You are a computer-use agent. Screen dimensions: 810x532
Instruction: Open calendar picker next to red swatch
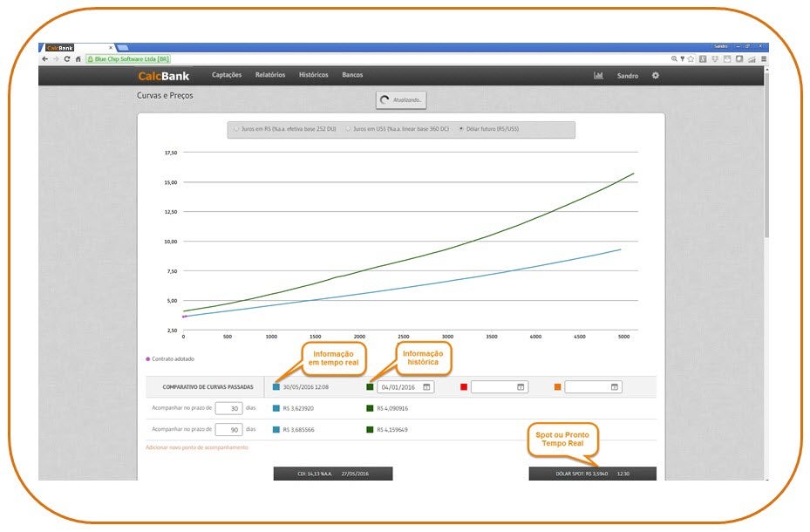[x=521, y=386]
